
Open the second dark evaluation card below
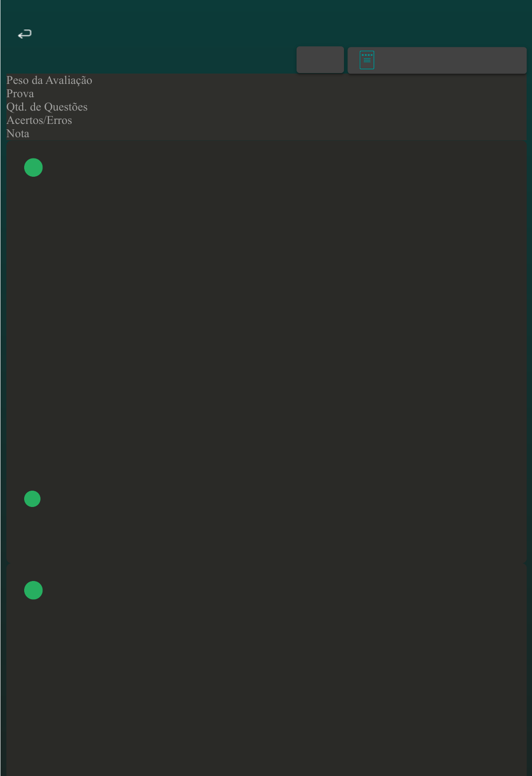(266, 669)
